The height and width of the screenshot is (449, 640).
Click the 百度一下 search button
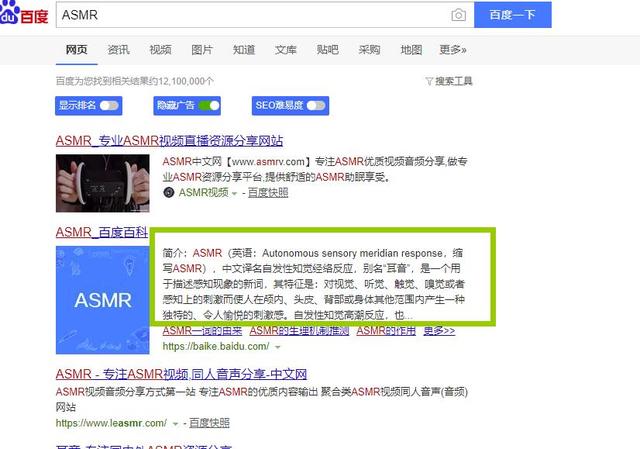[x=513, y=15]
